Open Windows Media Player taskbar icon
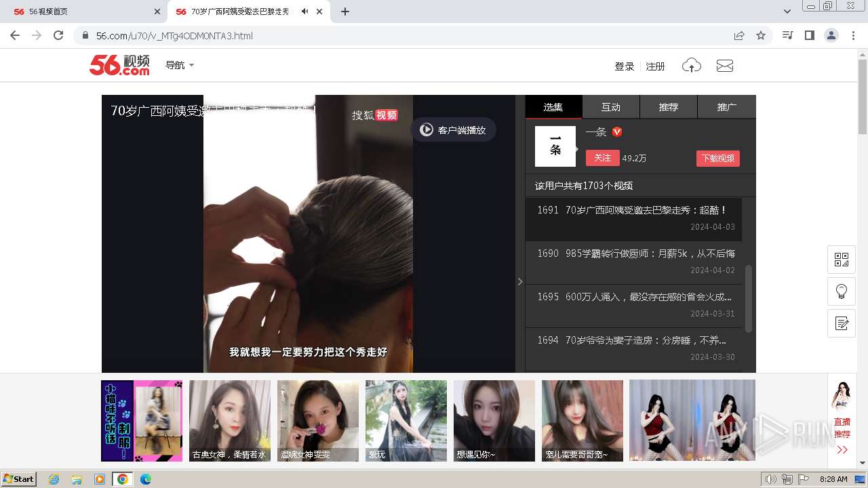This screenshot has height=488, width=868. point(100,479)
